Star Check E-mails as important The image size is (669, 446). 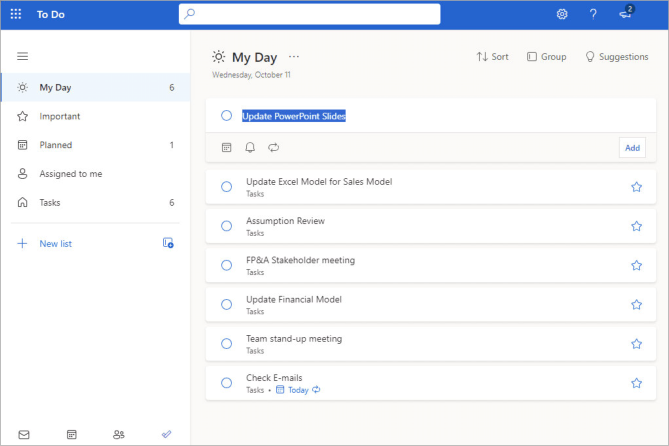coord(637,383)
